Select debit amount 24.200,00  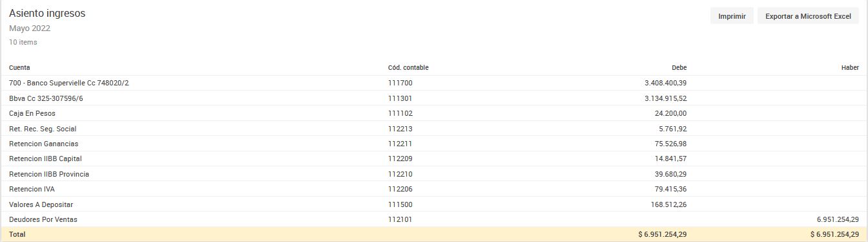(x=670, y=113)
